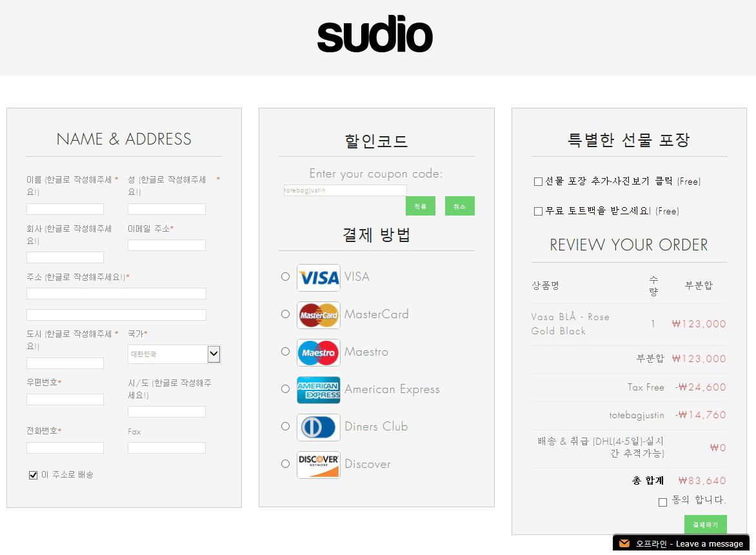Click the American Express card logo
The image size is (756, 555).
coord(318,390)
